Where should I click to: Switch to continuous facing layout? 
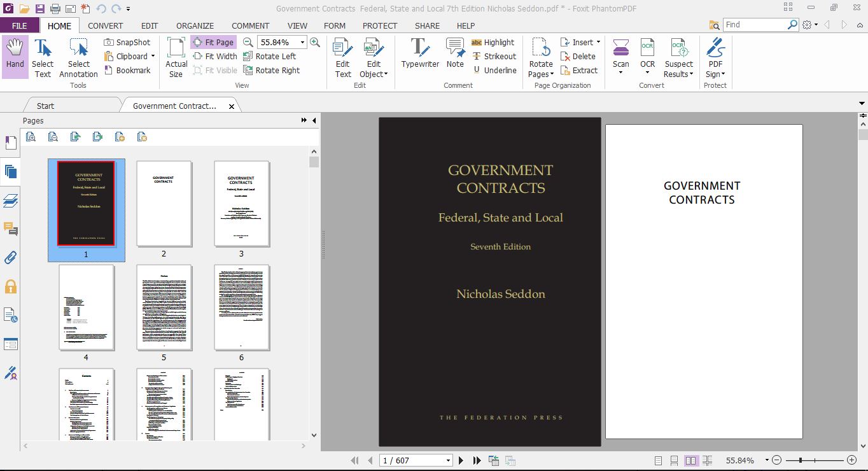click(707, 460)
